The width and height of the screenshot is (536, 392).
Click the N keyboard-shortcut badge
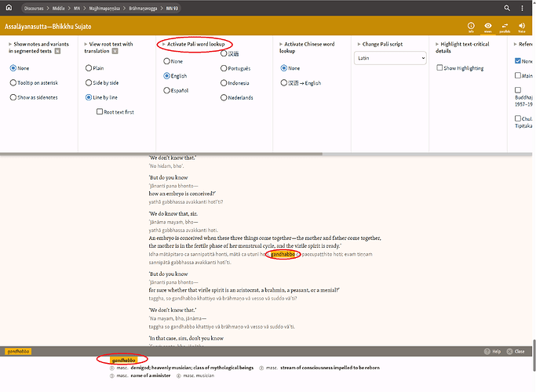coord(57,51)
